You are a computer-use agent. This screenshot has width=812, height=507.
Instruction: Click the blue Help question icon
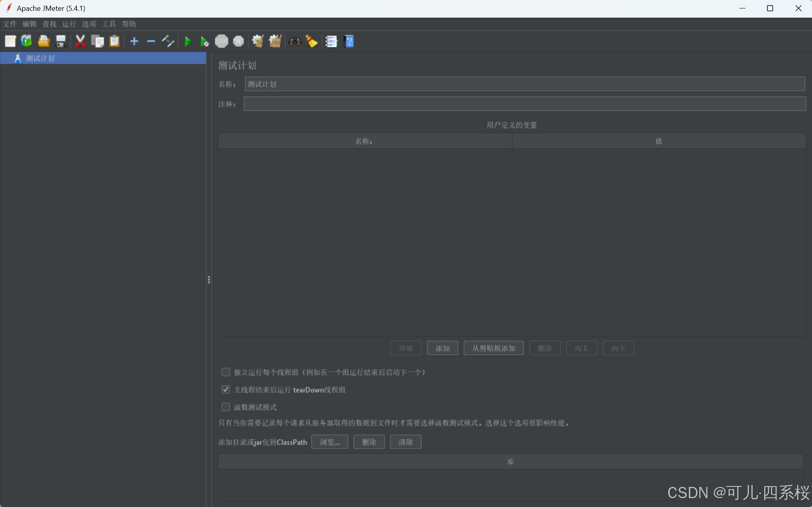click(349, 41)
